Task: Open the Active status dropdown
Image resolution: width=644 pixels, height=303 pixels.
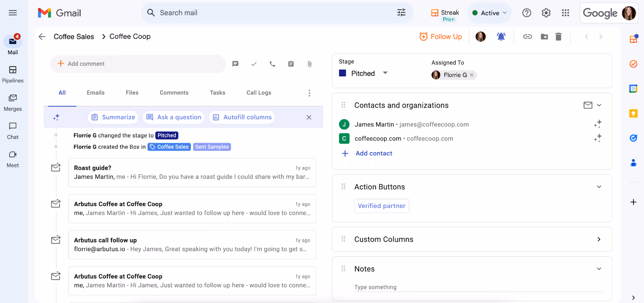Action: click(489, 13)
